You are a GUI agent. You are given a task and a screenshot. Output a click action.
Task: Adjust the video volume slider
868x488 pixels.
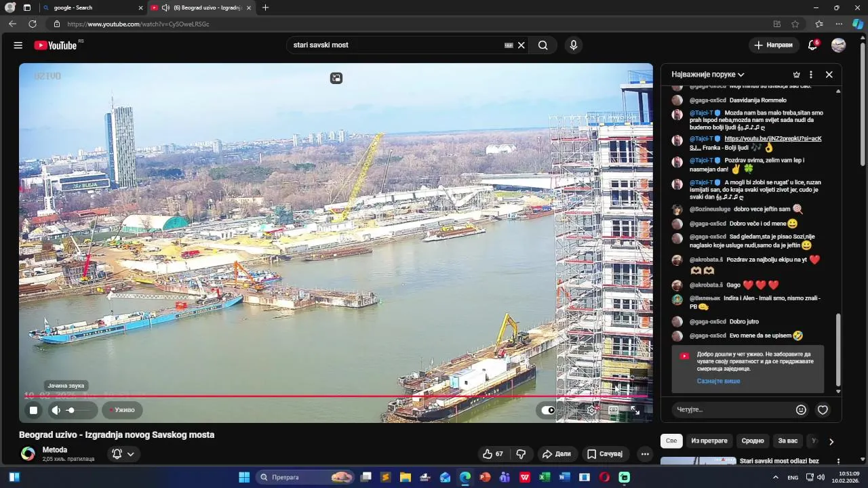[79, 410]
